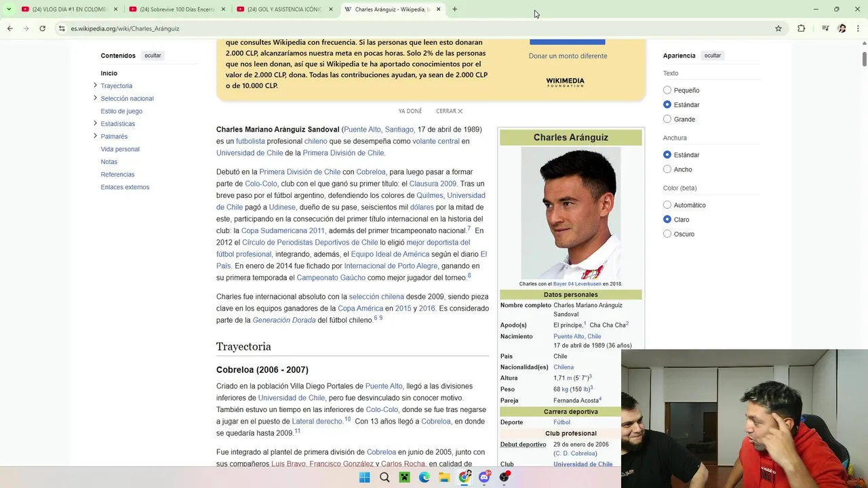The width and height of the screenshot is (868, 488).
Task: Jump to Notas section
Action: click(109, 162)
